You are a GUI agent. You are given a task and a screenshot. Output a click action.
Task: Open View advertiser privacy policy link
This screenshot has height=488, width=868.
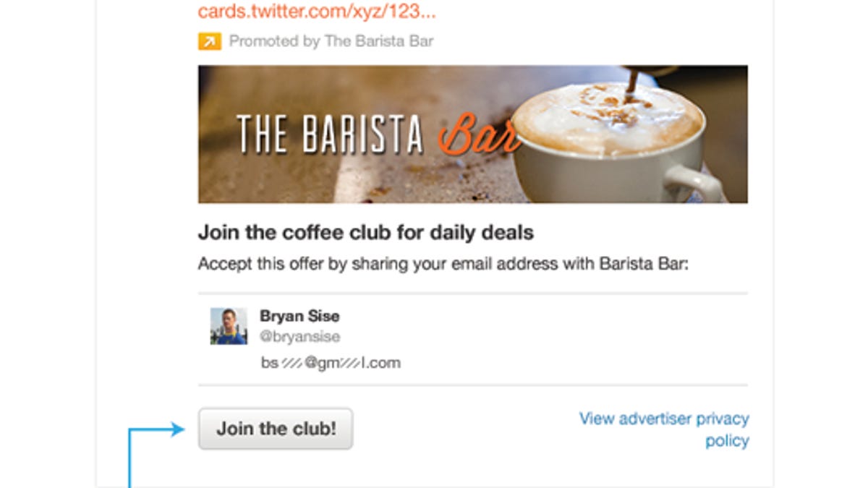(664, 429)
